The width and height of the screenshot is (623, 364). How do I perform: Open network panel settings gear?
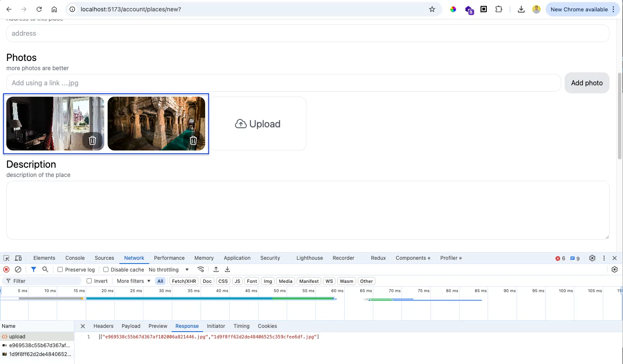pos(615,269)
